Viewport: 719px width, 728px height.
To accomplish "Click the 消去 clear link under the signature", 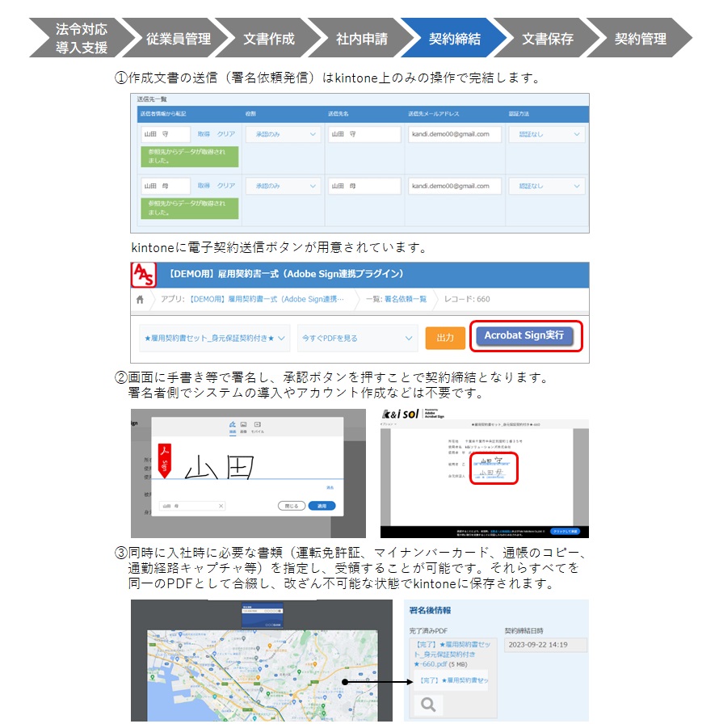I will point(330,487).
